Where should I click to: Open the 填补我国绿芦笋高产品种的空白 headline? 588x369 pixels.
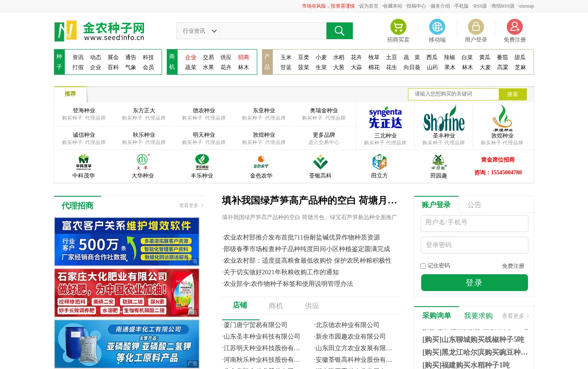tap(310, 200)
